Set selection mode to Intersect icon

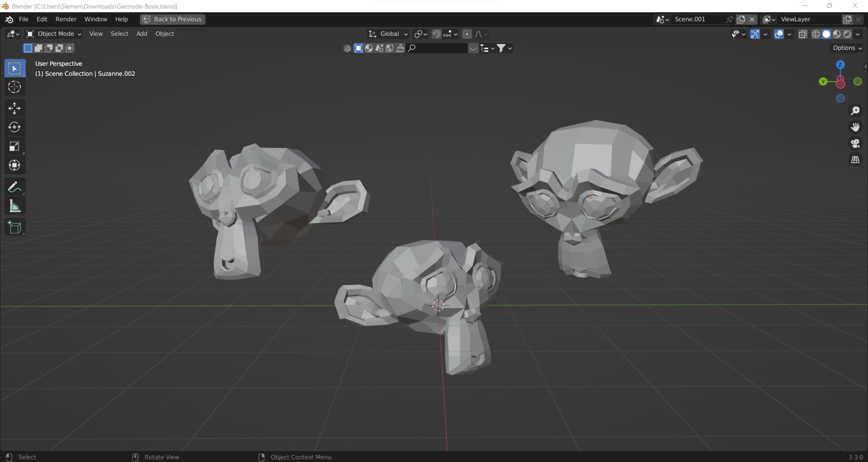[x=70, y=48]
